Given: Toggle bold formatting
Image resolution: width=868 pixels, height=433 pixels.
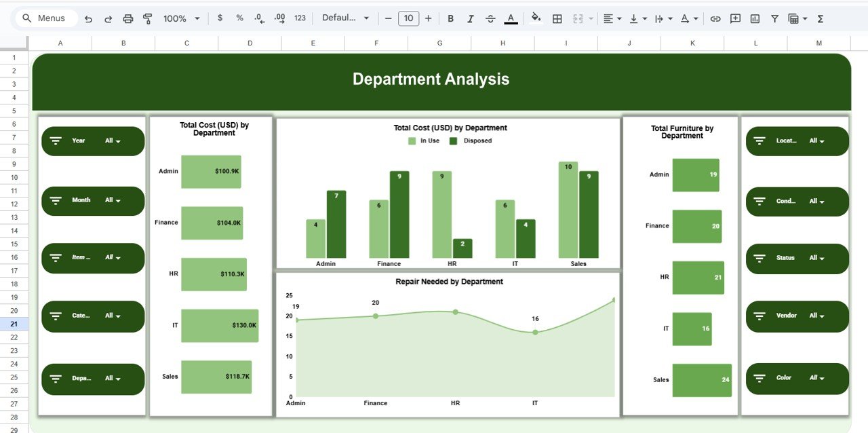Looking at the screenshot, I should 450,18.
